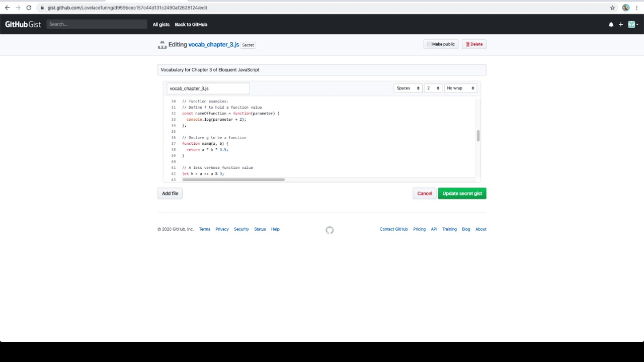The image size is (644, 362).
Task: Open the Pricing footer link
Action: click(x=419, y=229)
